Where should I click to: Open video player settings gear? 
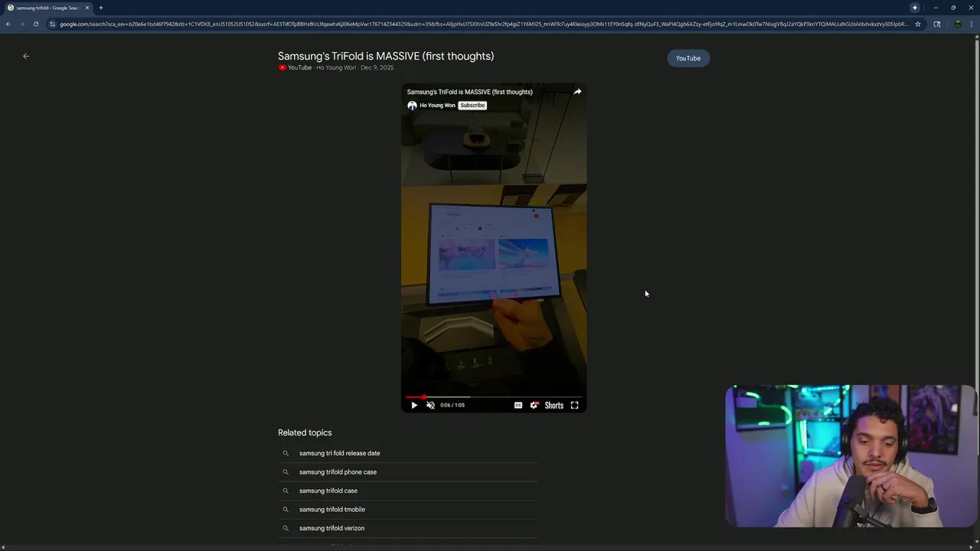click(534, 406)
